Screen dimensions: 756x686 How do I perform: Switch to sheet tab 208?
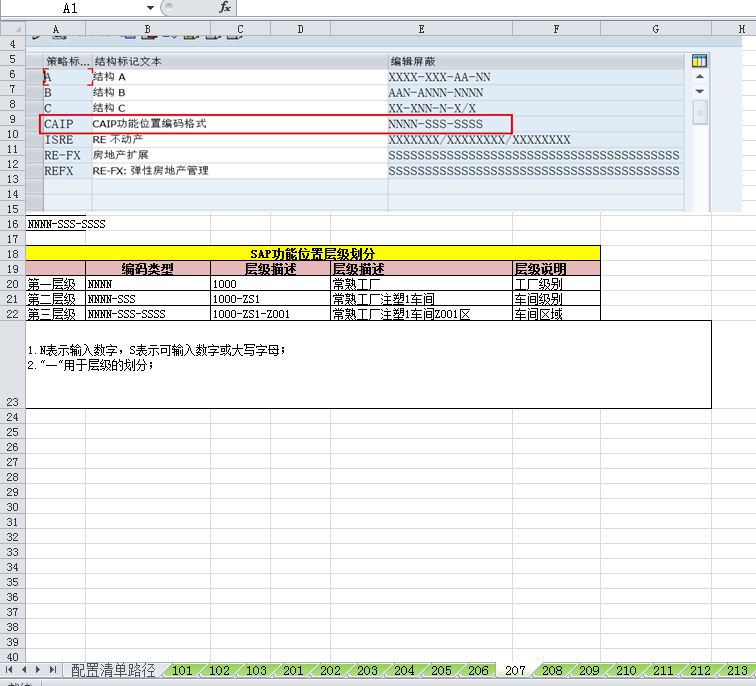click(x=552, y=670)
